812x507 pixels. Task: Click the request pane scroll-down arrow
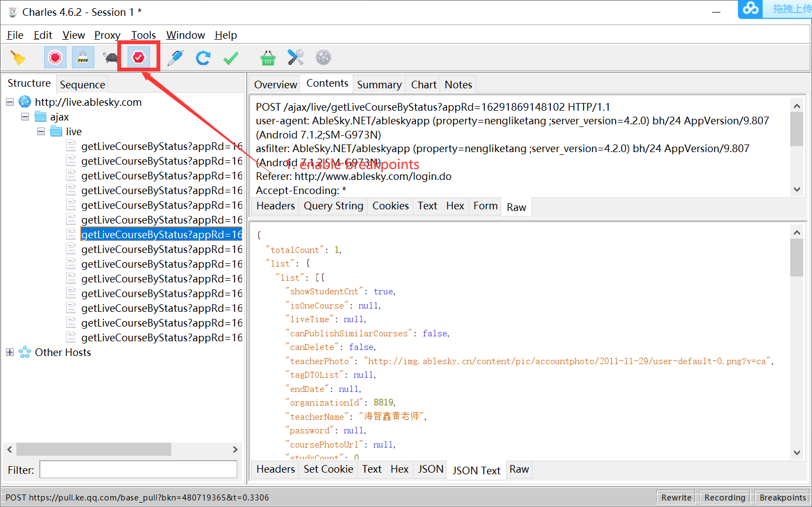pyautogui.click(x=797, y=189)
